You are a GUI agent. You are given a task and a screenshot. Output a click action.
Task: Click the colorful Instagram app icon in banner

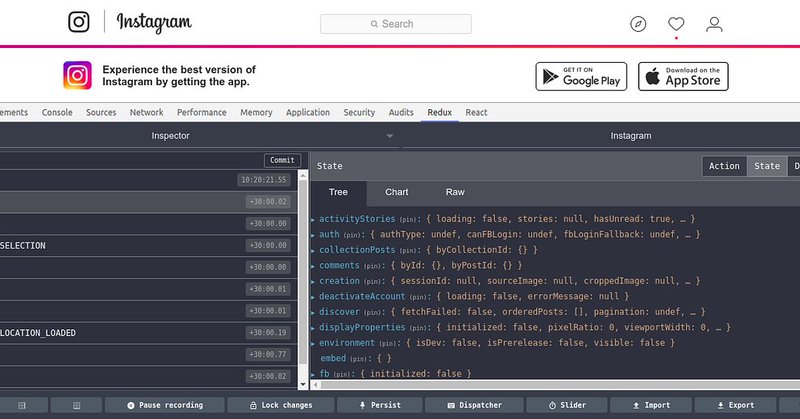click(78, 76)
